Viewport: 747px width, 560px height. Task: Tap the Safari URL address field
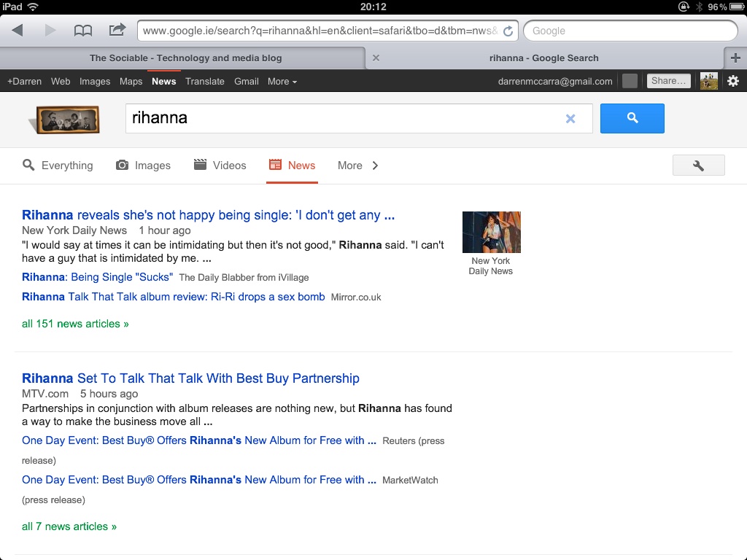tap(320, 31)
